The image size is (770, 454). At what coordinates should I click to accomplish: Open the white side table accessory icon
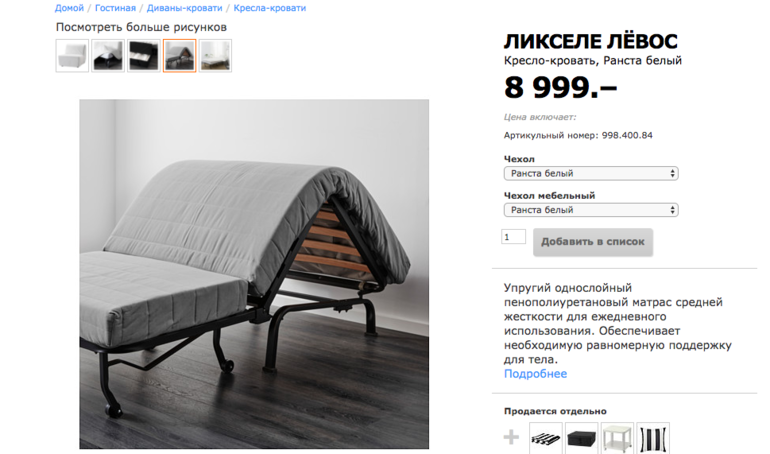617,438
